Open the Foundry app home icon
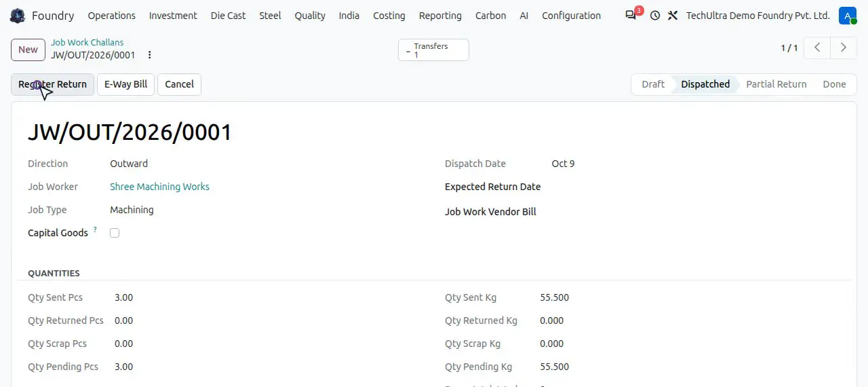The width and height of the screenshot is (868, 387). pyautogui.click(x=18, y=16)
